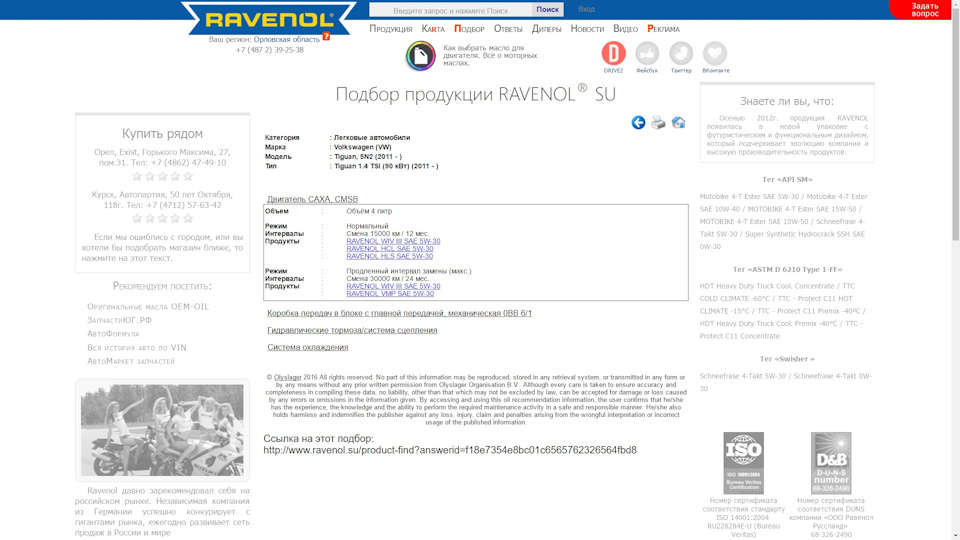The image size is (960, 540).
Task: Open the Продукция menu item
Action: pyautogui.click(x=390, y=29)
